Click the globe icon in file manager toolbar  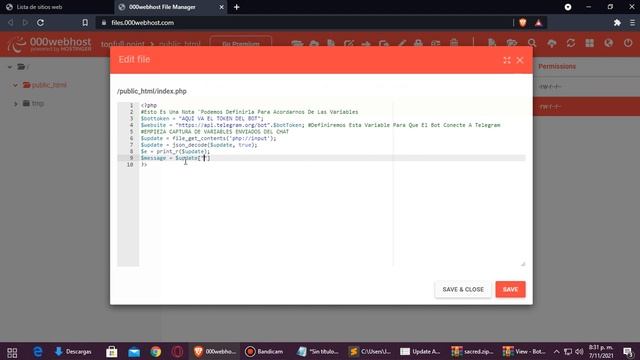[609, 43]
